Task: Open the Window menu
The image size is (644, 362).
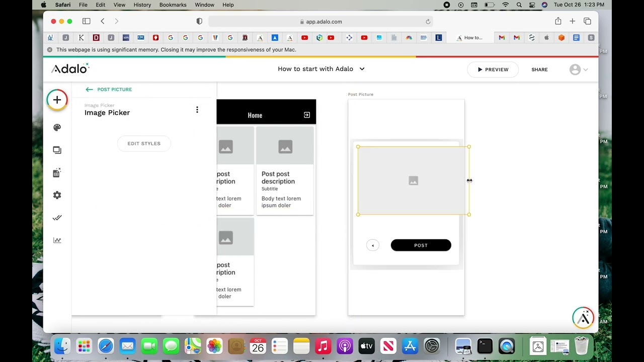Action: (205, 5)
